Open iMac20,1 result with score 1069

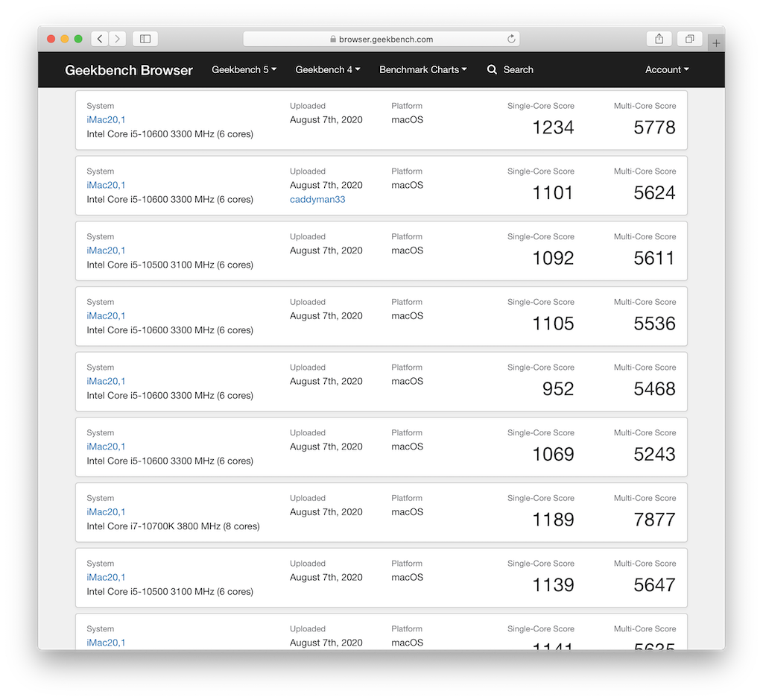[x=106, y=447]
